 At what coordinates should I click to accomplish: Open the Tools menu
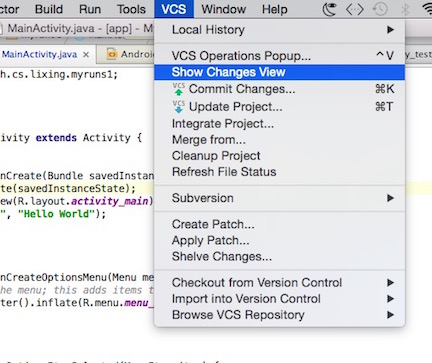[131, 9]
